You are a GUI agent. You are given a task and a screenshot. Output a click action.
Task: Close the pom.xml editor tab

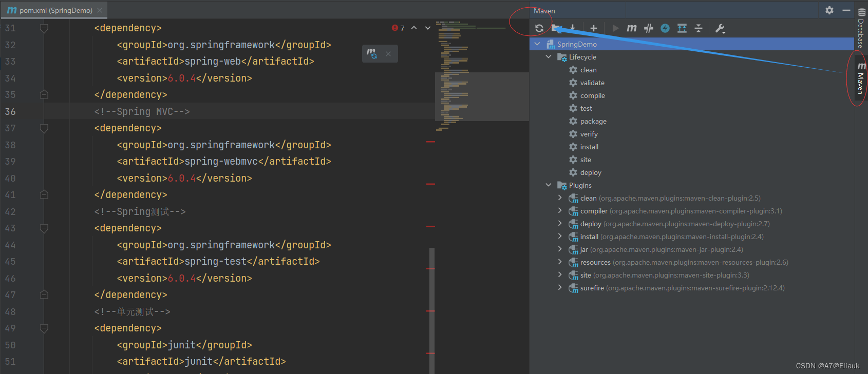(x=100, y=10)
